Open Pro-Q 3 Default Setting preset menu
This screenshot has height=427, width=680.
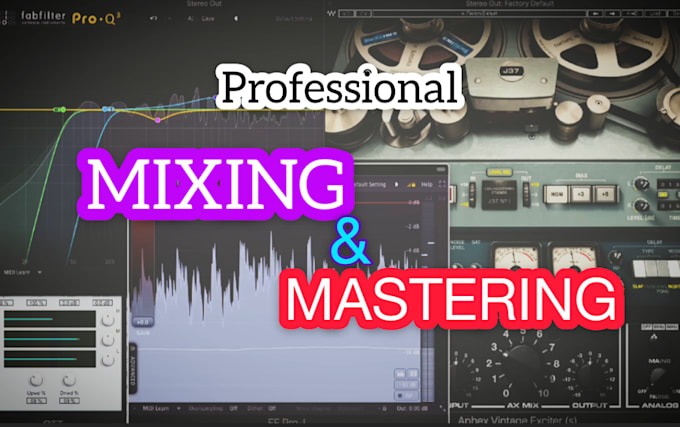294,19
